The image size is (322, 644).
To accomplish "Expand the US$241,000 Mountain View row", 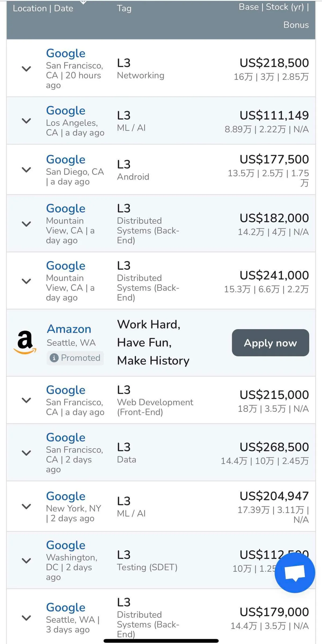I will pyautogui.click(x=26, y=281).
